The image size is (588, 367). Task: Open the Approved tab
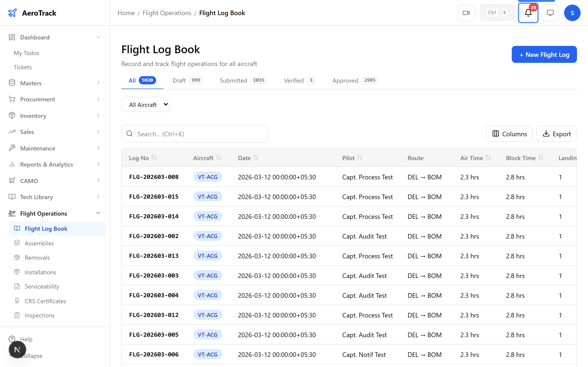tap(345, 80)
